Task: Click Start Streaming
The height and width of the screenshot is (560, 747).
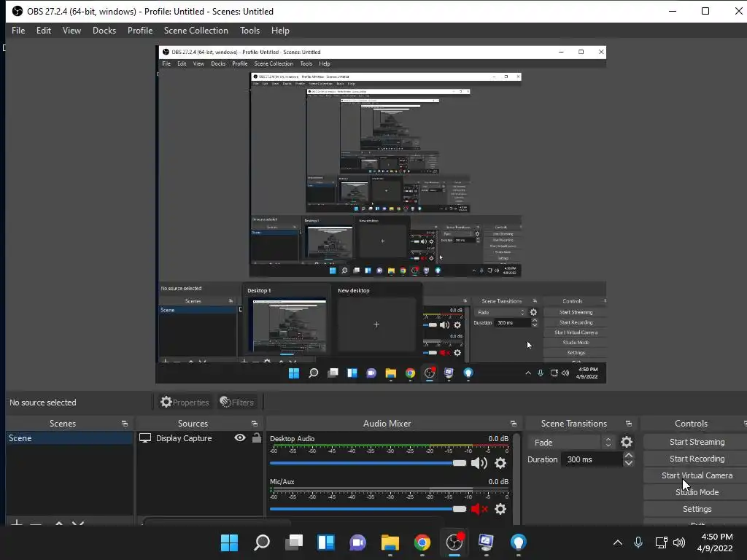Action: pyautogui.click(x=697, y=442)
